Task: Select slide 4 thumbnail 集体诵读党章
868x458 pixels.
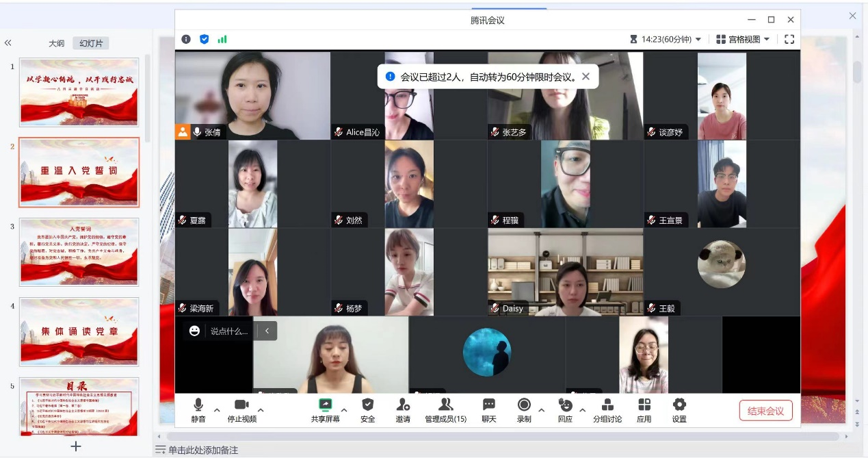Action: point(79,331)
